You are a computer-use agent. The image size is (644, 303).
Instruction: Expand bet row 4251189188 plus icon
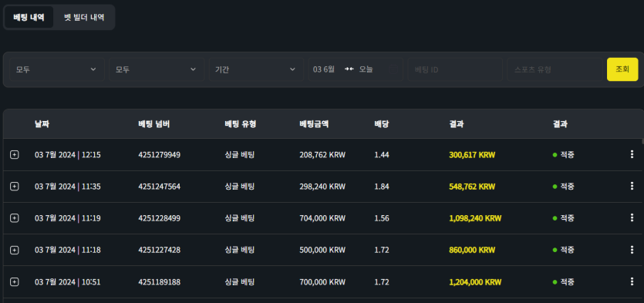click(x=15, y=281)
